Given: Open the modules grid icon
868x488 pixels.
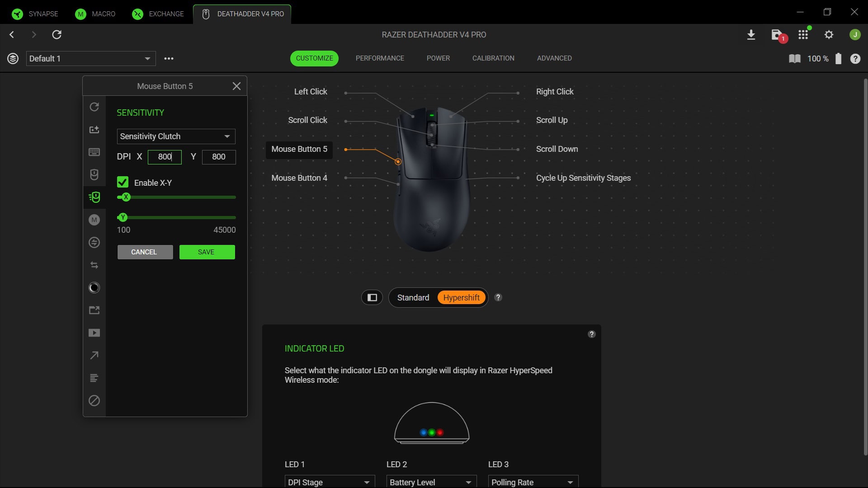Looking at the screenshot, I should (x=803, y=35).
